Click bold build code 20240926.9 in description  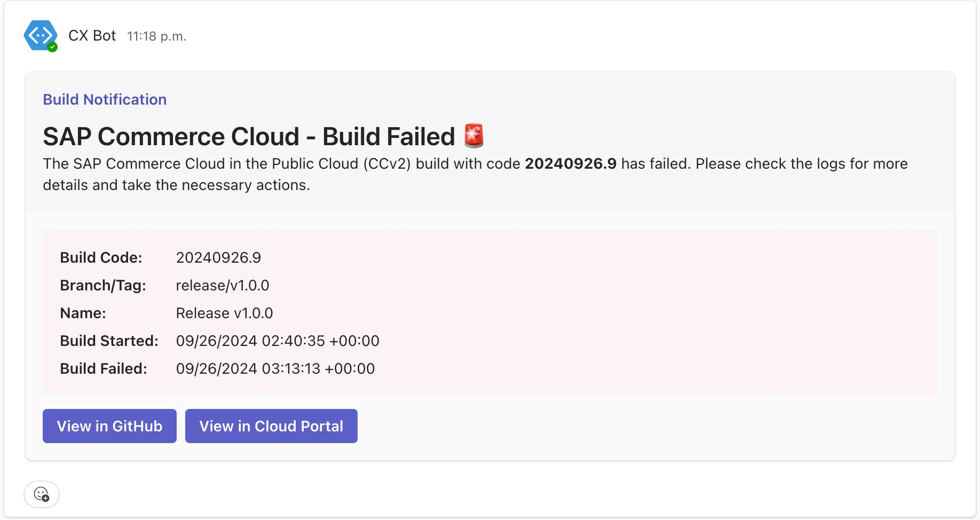click(x=570, y=163)
